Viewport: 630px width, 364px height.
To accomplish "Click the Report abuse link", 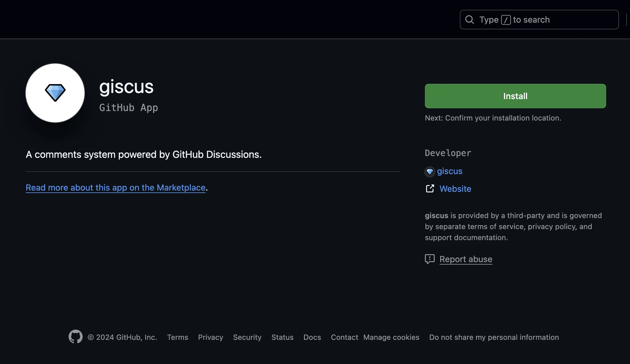I will (466, 259).
